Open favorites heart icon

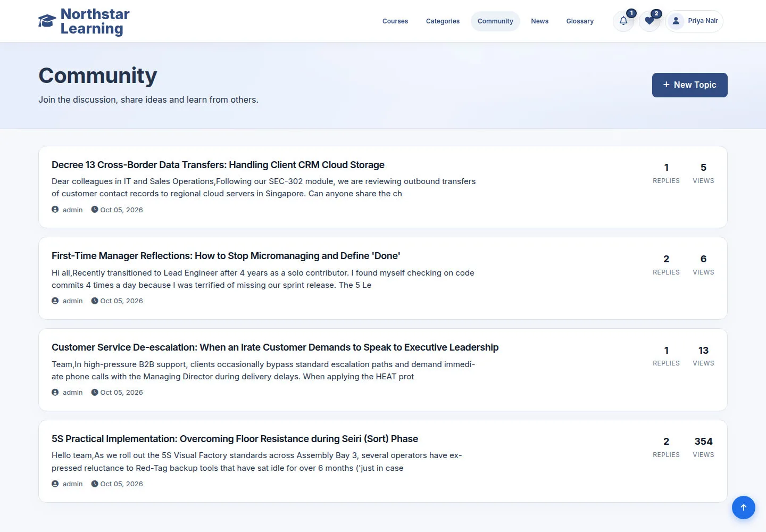[649, 21]
